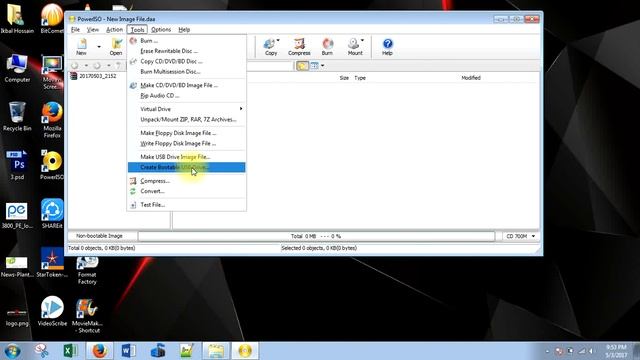Click the Help toolbar icon
The height and width of the screenshot is (360, 640).
tap(387, 47)
